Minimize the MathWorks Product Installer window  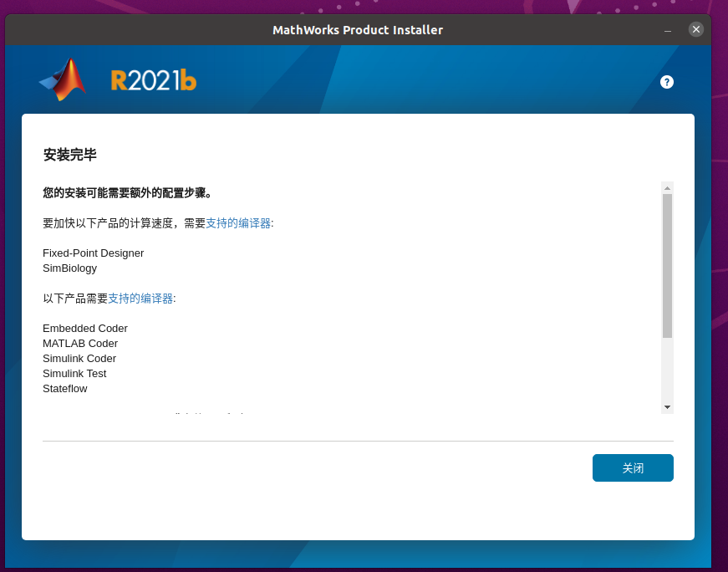(668, 30)
